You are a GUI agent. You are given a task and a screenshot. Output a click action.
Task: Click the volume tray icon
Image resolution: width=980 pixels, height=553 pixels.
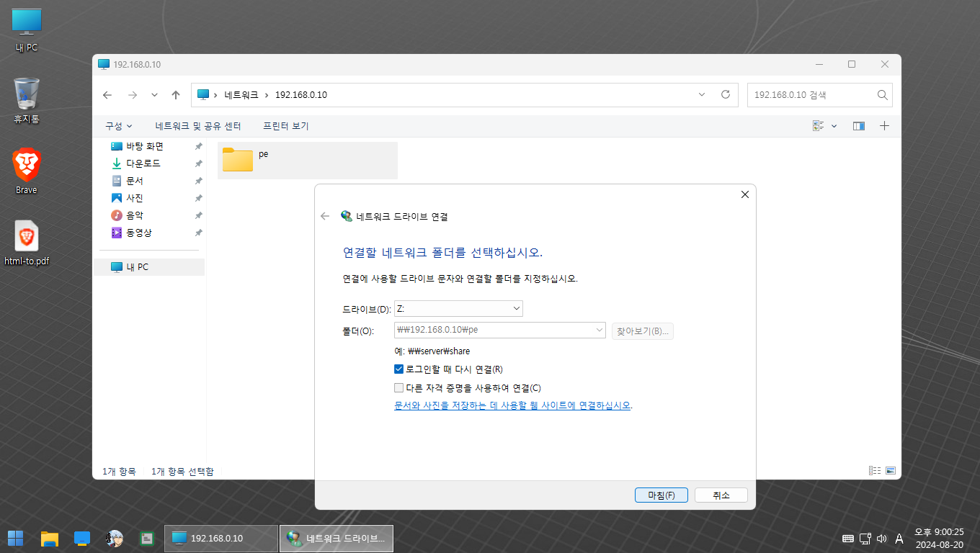coord(881,539)
